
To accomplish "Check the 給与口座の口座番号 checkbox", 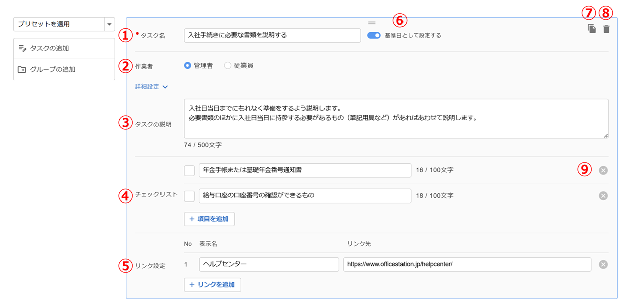I will tap(189, 196).
